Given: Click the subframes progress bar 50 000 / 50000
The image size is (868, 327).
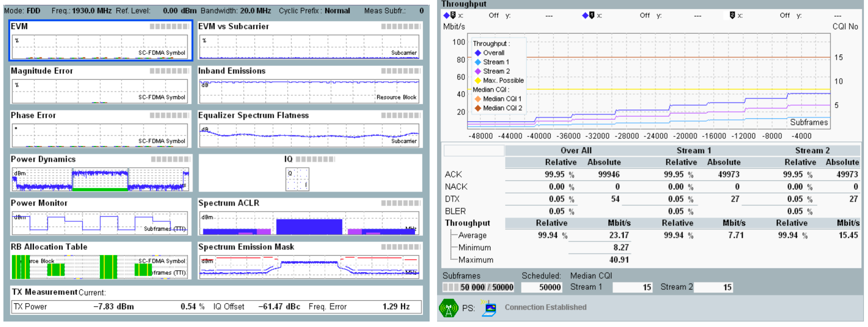Looking at the screenshot, I should coord(478,287).
